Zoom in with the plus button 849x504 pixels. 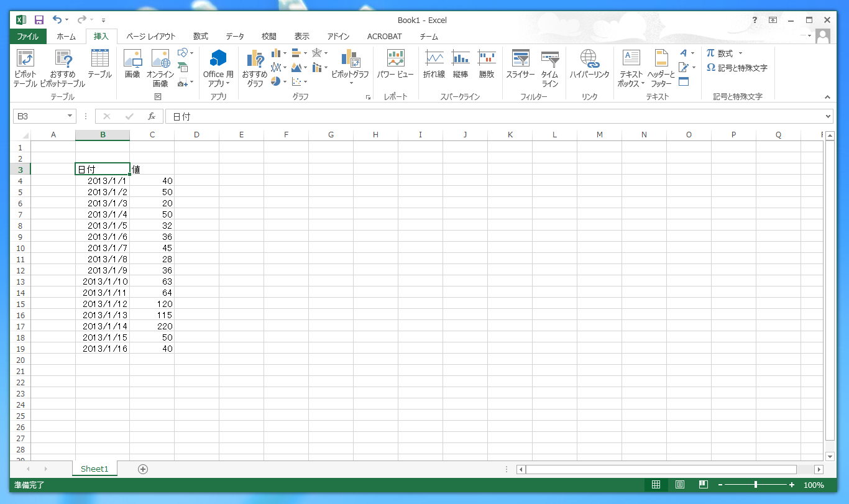[x=792, y=485]
